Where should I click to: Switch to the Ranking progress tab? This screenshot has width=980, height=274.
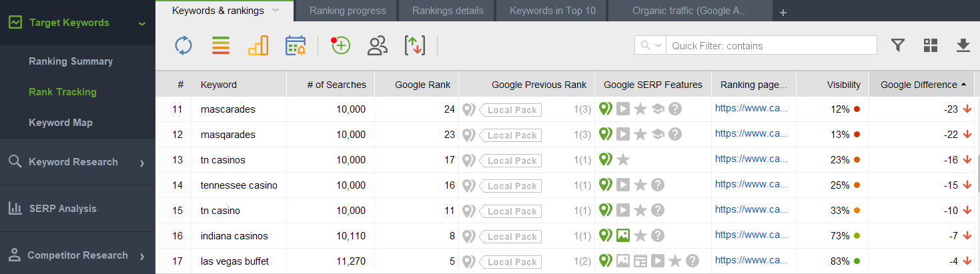(348, 11)
